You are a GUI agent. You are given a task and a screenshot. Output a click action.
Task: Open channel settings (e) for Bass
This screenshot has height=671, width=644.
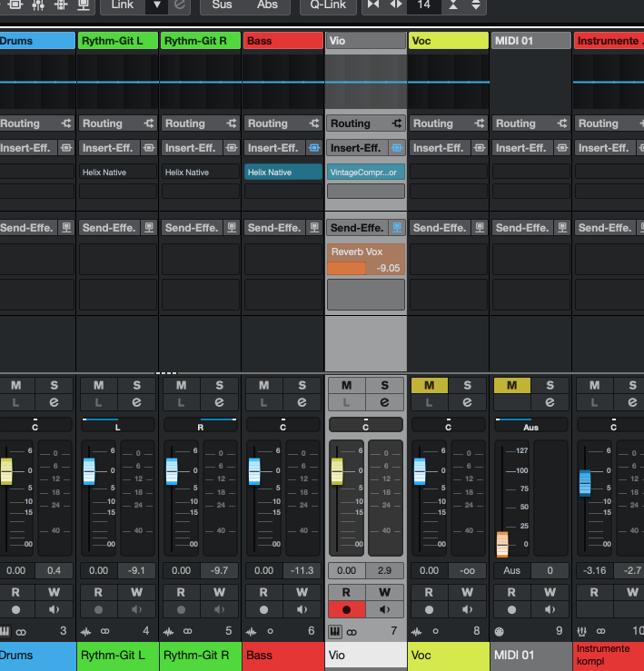point(302,402)
